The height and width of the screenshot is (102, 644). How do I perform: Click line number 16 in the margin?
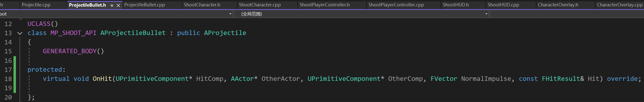[x=8, y=61]
